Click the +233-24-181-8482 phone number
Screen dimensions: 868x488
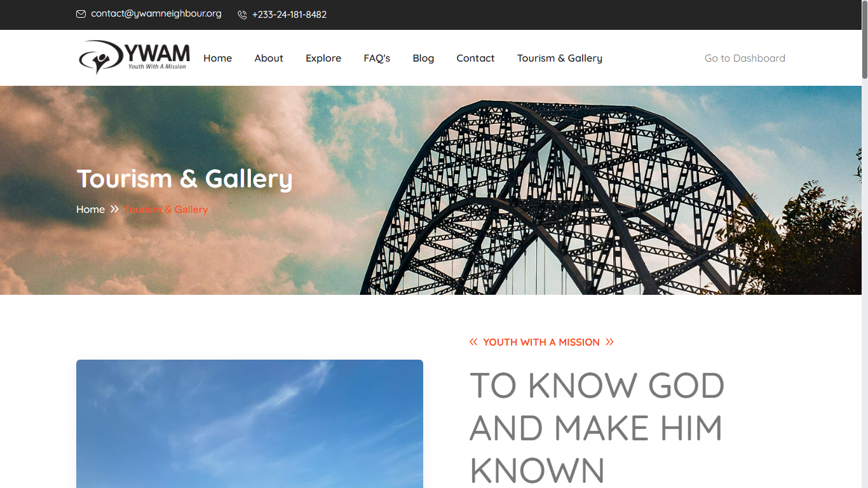click(290, 15)
